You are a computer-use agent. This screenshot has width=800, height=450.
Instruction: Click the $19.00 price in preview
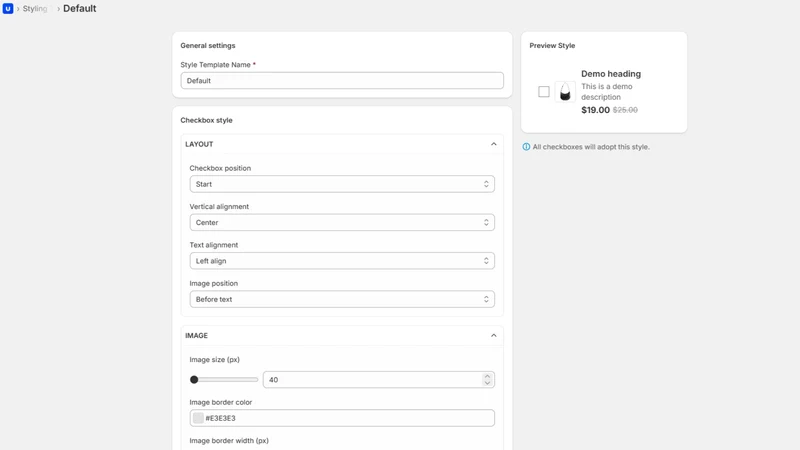coord(595,110)
